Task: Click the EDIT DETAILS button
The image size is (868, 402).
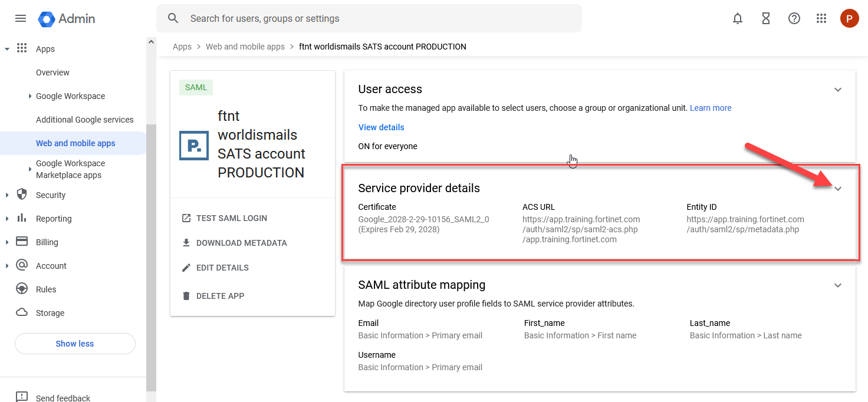Action: (222, 268)
